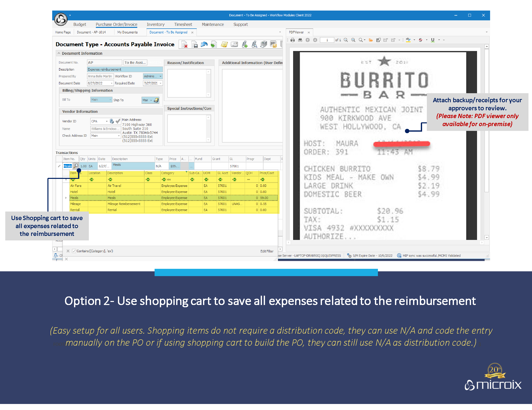Click the binoculars find icon
Viewport: 532px width, 410px height.
300,40
